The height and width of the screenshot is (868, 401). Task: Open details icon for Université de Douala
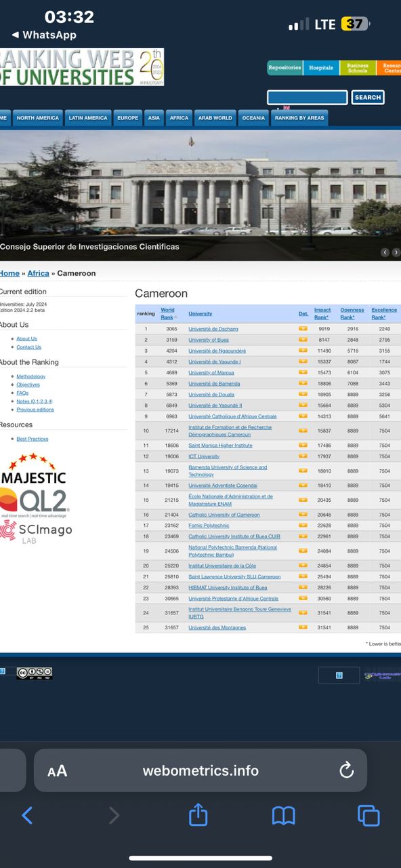[303, 394]
